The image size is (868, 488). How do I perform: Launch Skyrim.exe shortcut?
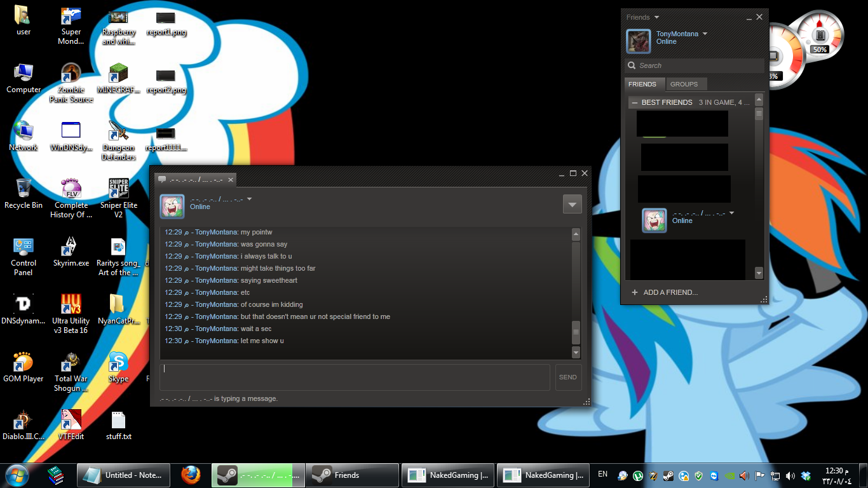[x=71, y=251]
